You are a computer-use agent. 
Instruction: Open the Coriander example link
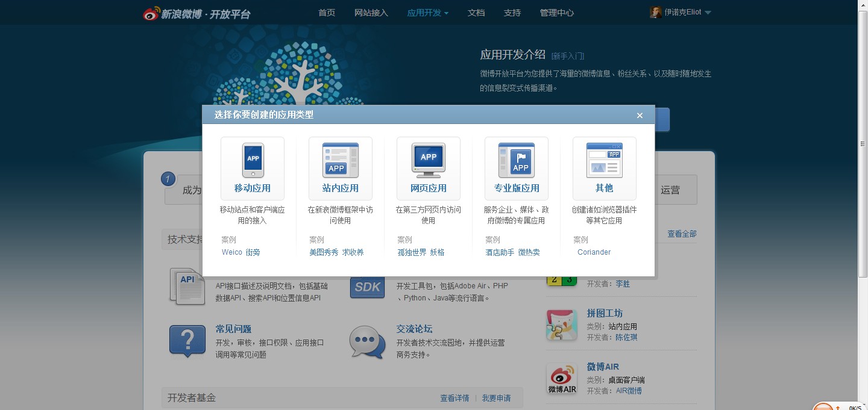point(594,252)
